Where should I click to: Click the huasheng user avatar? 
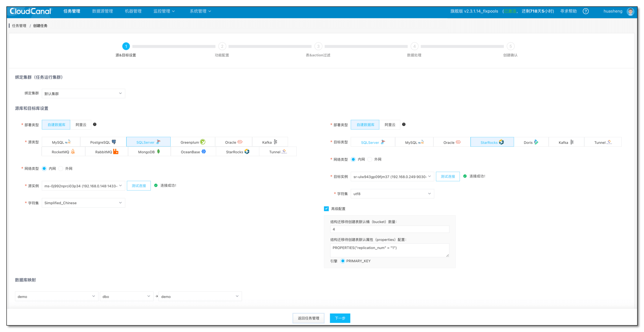tap(631, 11)
